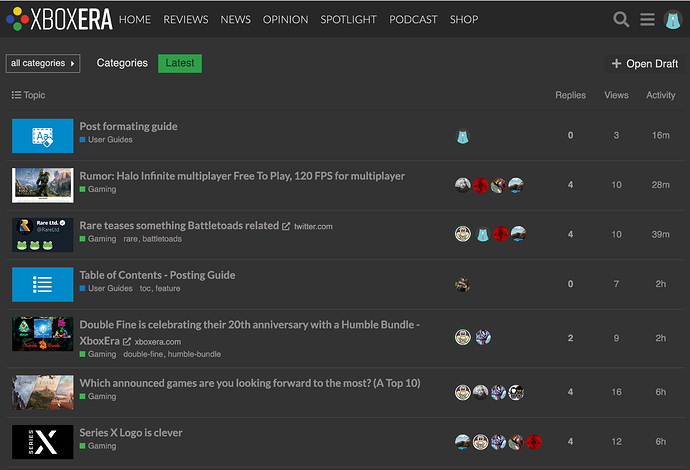This screenshot has height=470, width=690.
Task: Click red avatar on Series X Logo row
Action: [x=534, y=442]
